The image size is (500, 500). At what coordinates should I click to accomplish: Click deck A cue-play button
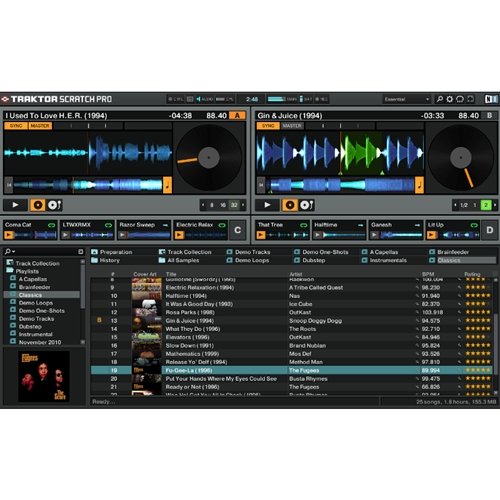point(55,205)
